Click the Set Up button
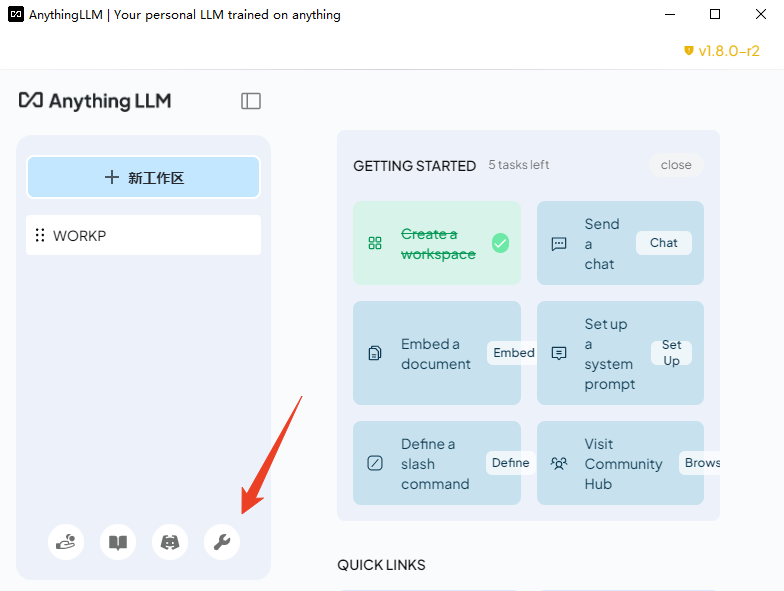Viewport: 784px width, 591px height. [x=672, y=353]
